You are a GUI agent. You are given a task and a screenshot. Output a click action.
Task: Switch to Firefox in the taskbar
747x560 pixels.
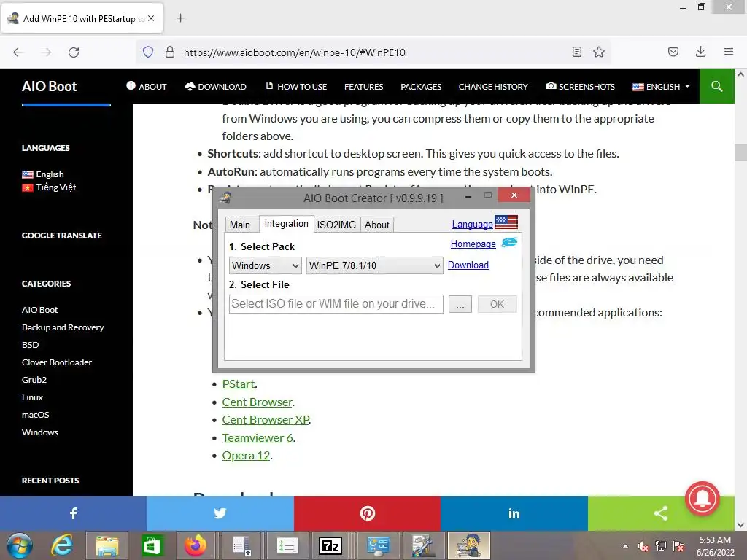pyautogui.click(x=196, y=545)
